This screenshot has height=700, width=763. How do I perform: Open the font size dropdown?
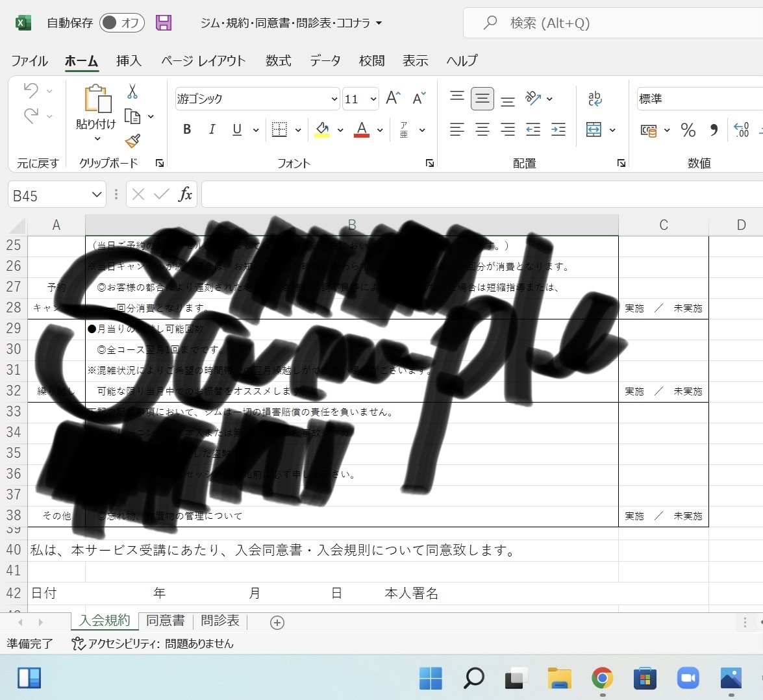373,99
